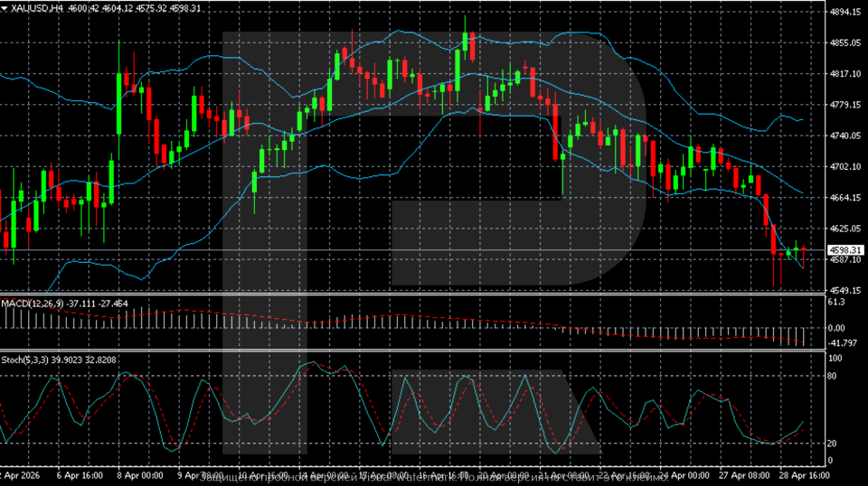The height and width of the screenshot is (486, 868).
Task: Click the 8 Apr 00:00 time label
Action: [140, 474]
